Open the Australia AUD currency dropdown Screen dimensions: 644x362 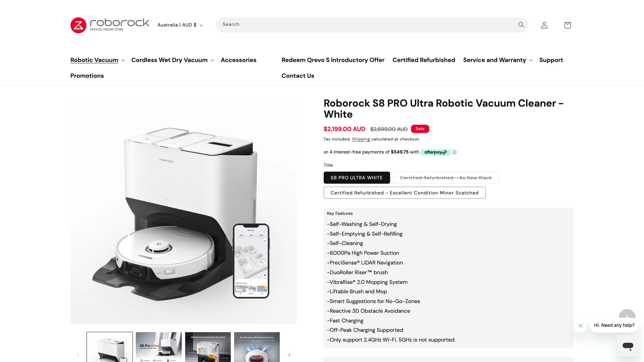coord(180,25)
